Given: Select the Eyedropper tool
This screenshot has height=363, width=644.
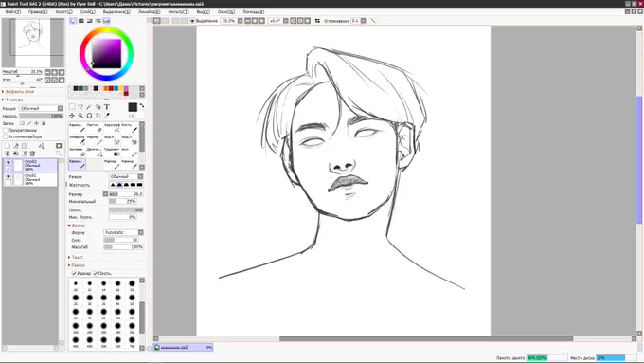Looking at the screenshot, I should pyautogui.click(x=107, y=116).
